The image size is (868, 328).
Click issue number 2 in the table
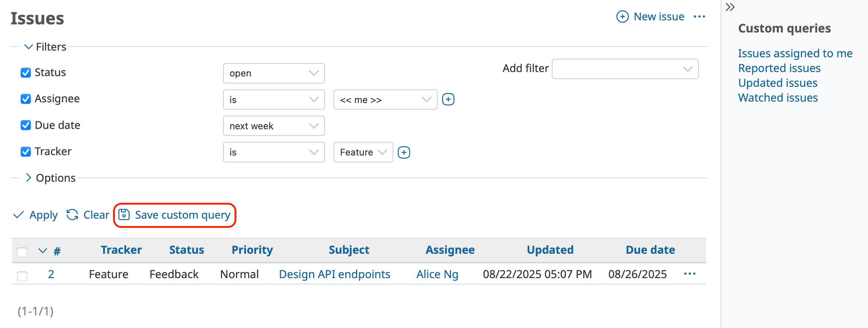point(51,274)
